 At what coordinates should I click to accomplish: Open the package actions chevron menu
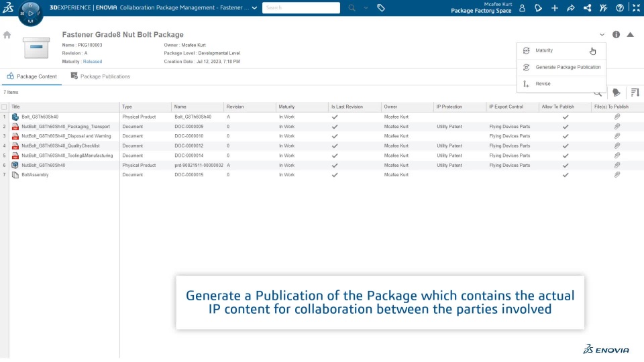[602, 35]
